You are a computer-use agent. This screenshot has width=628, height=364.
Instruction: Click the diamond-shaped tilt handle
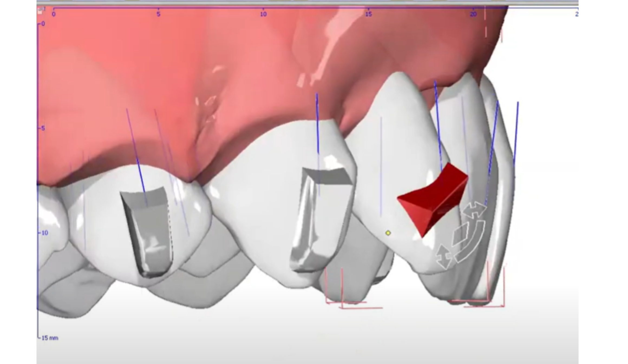[x=460, y=234]
